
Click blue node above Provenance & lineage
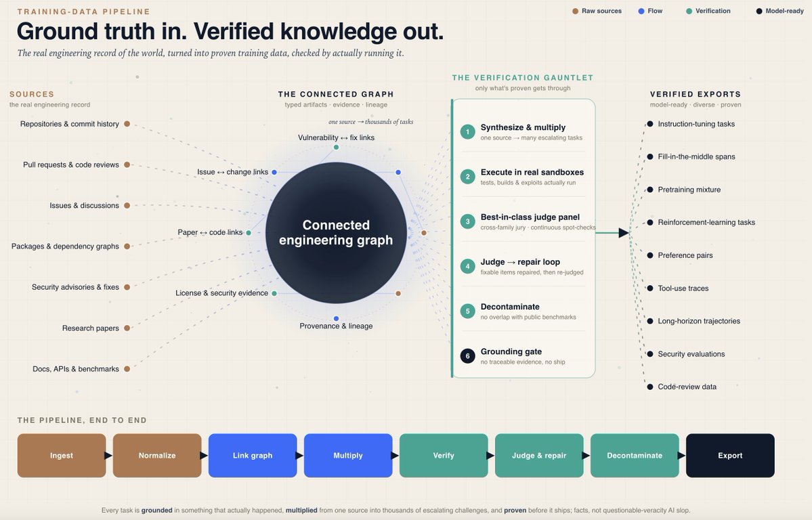click(336, 318)
